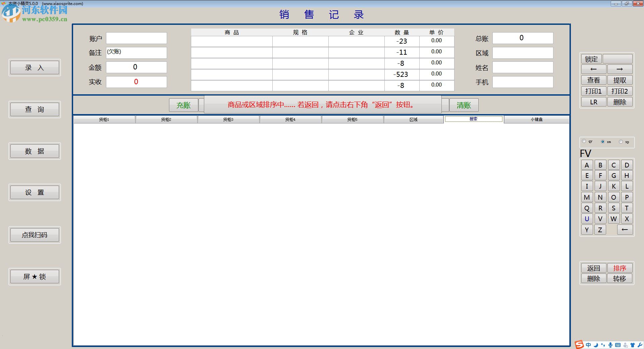Click the quantity cell showing -11
The width and height of the screenshot is (644, 349).
[402, 52]
